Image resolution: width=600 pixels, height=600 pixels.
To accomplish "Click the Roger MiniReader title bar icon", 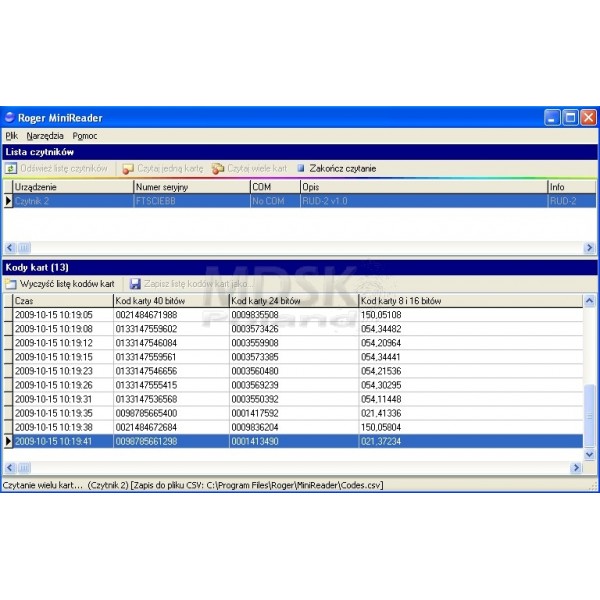I will point(10,117).
